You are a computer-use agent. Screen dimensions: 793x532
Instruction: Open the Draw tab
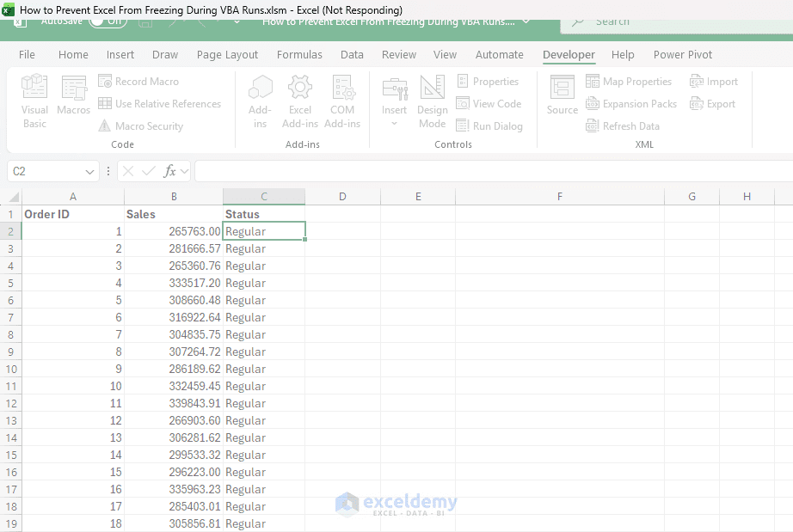[x=165, y=54]
